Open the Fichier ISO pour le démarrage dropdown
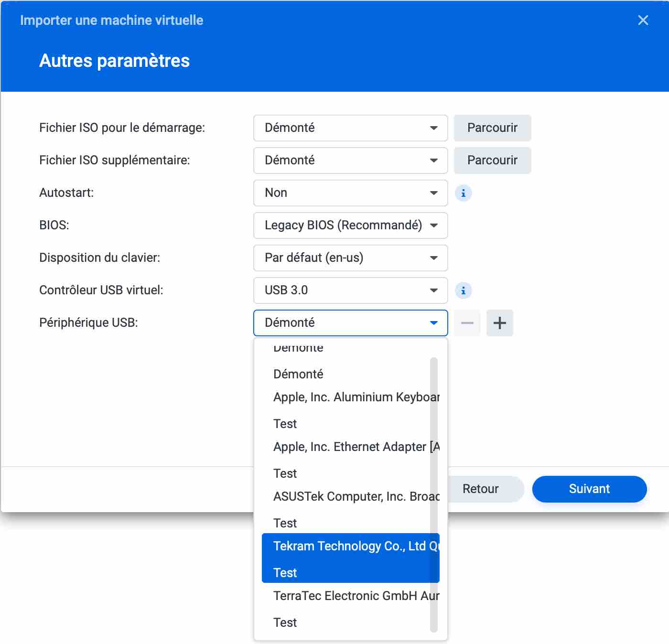The height and width of the screenshot is (644, 669). click(350, 128)
